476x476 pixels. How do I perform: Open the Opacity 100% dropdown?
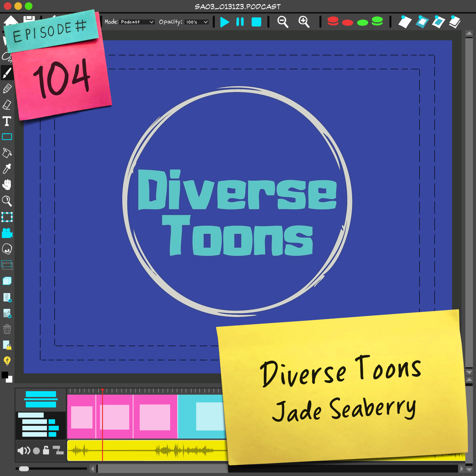pos(197,22)
